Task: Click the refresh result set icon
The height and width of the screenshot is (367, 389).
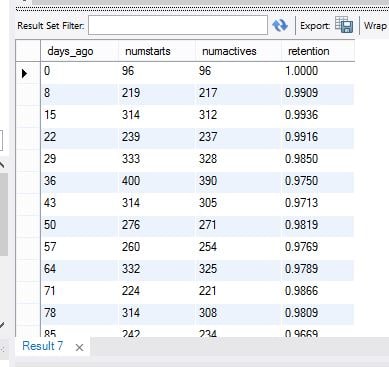Action: (280, 25)
